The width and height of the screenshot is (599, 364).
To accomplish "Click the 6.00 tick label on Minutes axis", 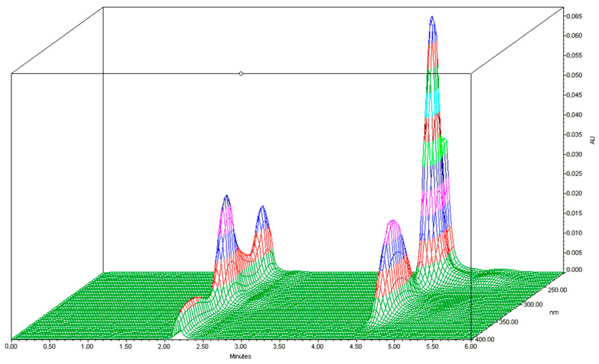I will tap(471, 346).
